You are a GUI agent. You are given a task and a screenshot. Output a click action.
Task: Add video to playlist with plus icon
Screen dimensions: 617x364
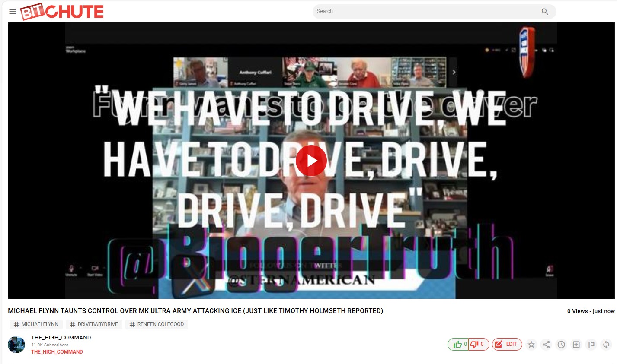(x=576, y=345)
